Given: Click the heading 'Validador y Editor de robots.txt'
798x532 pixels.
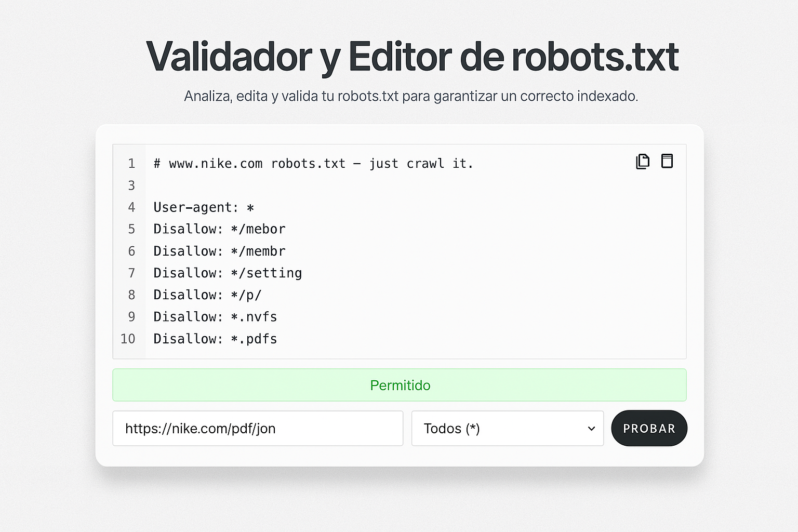Looking at the screenshot, I should coord(412,56).
